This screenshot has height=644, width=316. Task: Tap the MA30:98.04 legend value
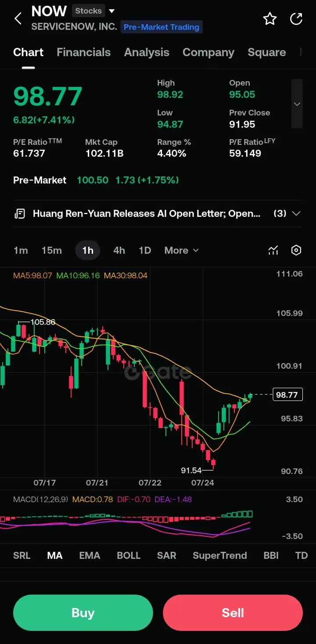pos(126,276)
